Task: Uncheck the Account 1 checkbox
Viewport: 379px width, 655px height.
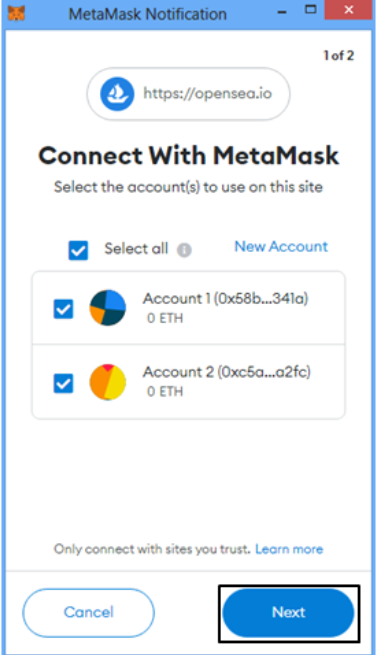Action: [x=64, y=309]
